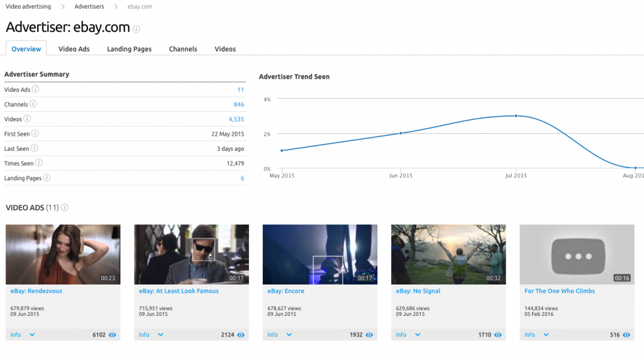Image resolution: width=644 pixels, height=353 pixels.
Task: Click Jul 2015 peak point on trend chart
Action: 516,116
